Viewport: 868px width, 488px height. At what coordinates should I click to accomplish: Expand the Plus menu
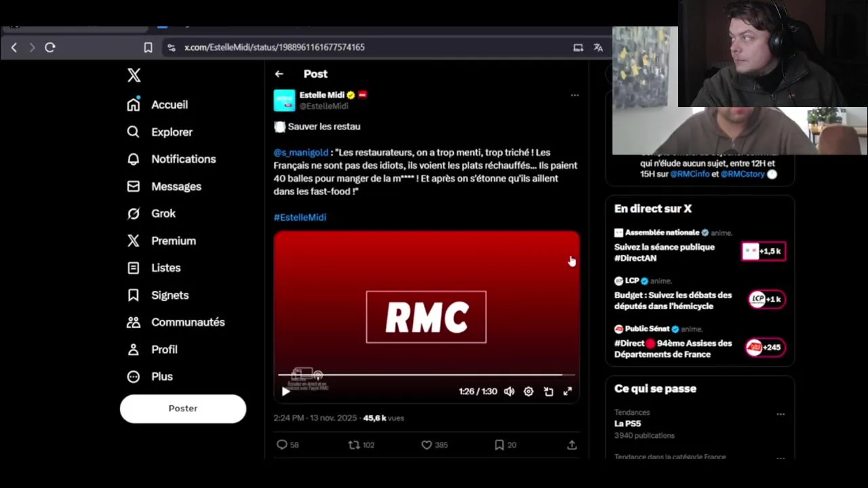coord(150,376)
